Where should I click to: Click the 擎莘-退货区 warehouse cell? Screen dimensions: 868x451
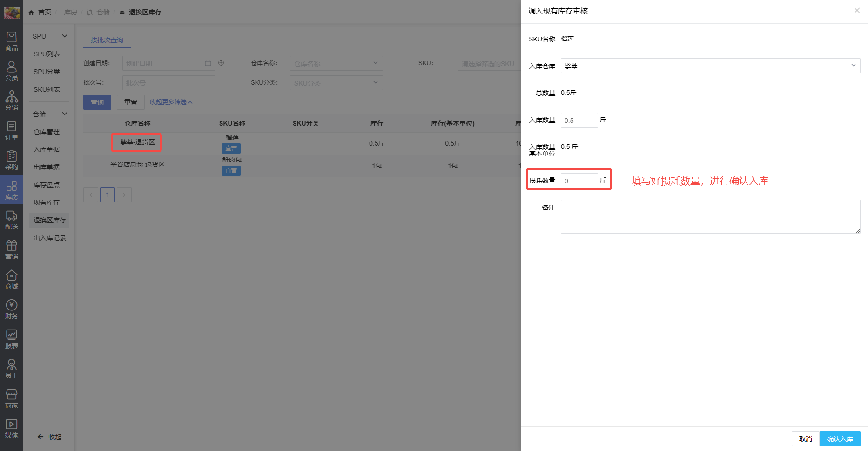pos(137,142)
